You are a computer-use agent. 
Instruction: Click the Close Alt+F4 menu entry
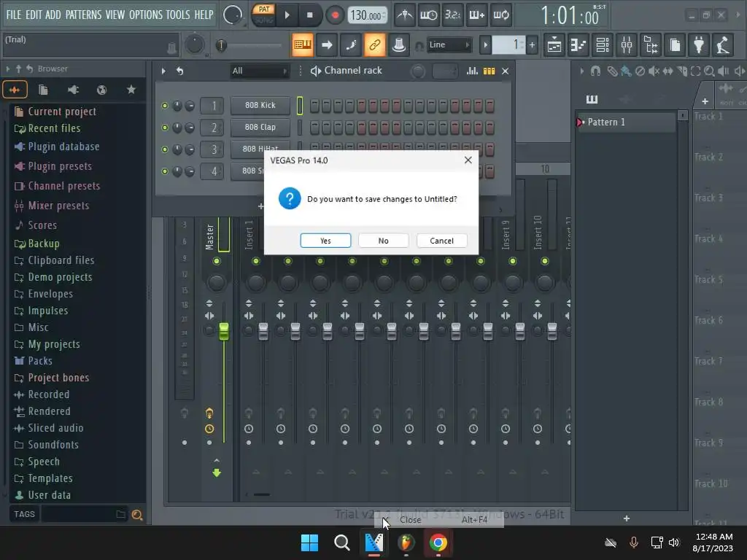click(x=439, y=519)
